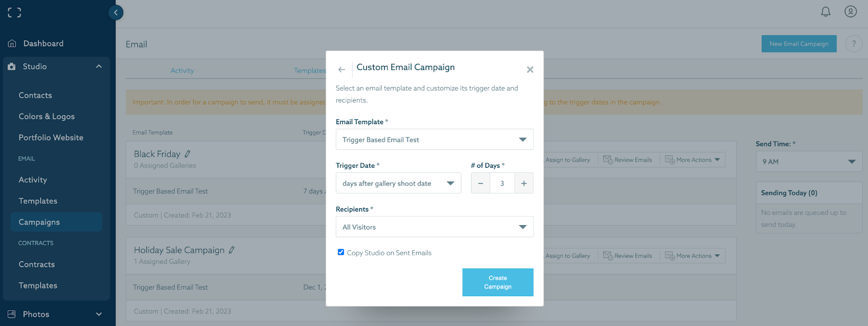Select the home icon beside Dashboard
The height and width of the screenshot is (326, 868).
tap(12, 43)
